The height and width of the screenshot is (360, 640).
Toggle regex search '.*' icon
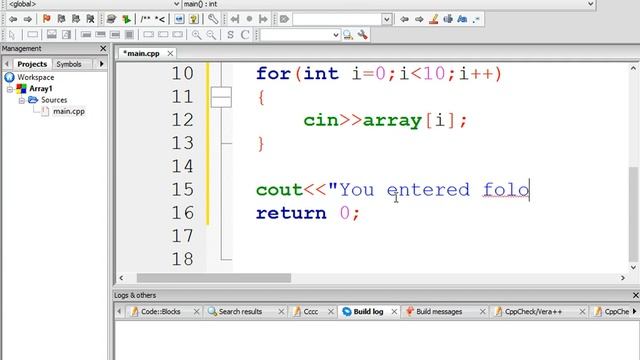476,19
